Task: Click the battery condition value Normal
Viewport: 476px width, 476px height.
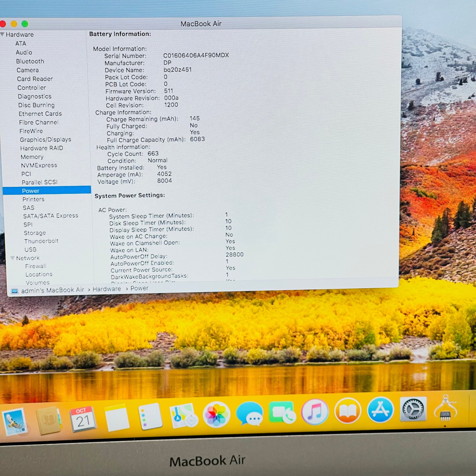Action: (x=158, y=160)
